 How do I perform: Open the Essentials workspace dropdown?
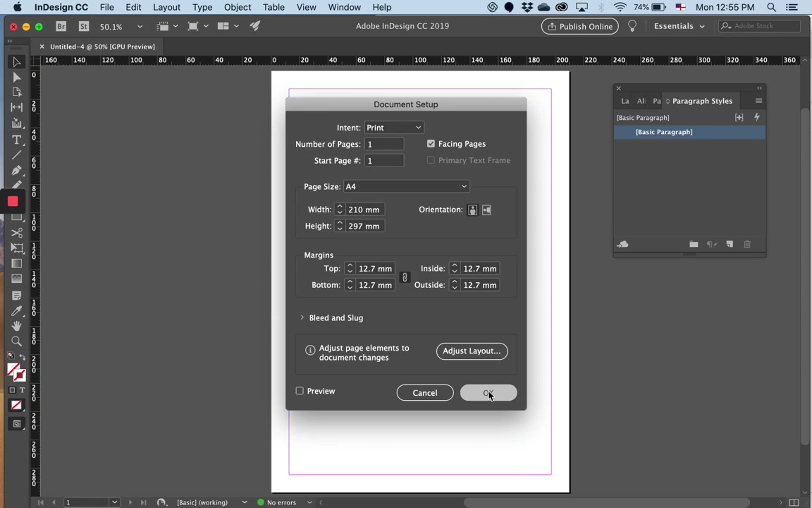679,26
